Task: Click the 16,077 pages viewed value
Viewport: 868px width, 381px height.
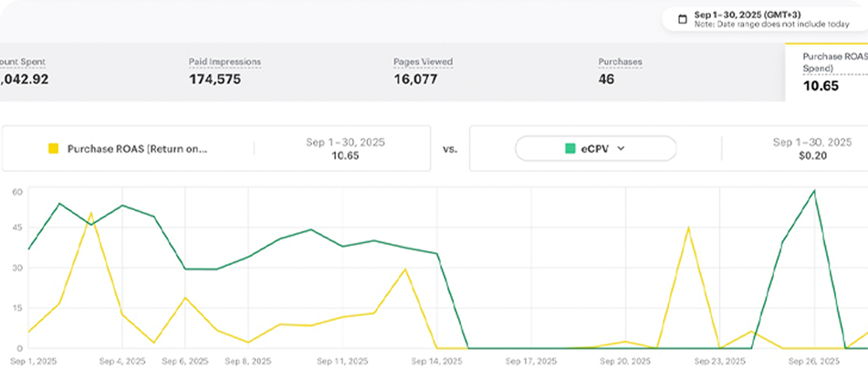Action: 415,79
